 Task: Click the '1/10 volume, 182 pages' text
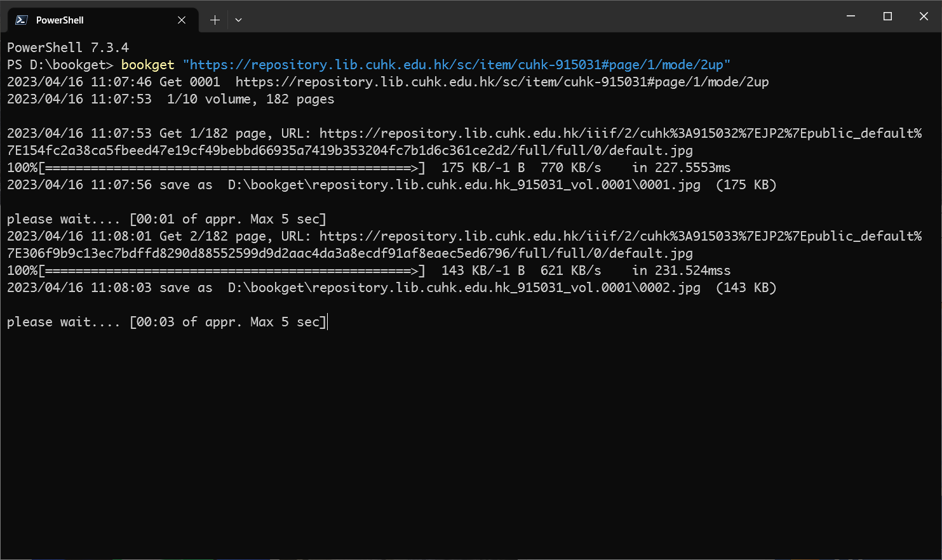point(250,99)
